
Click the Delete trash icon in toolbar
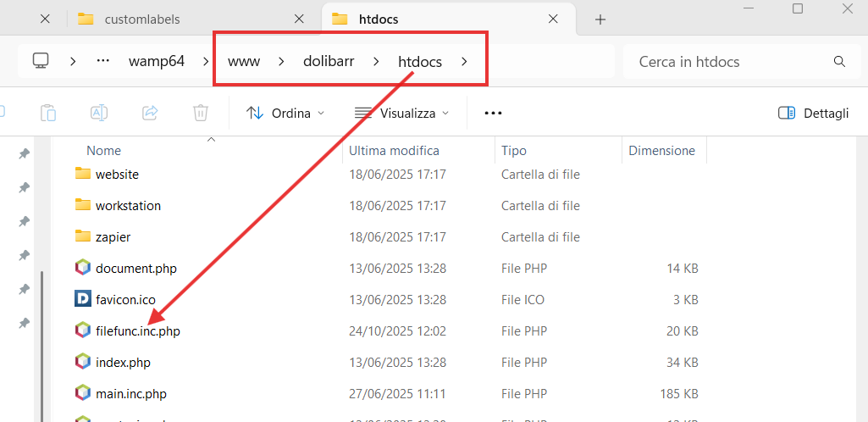point(200,113)
